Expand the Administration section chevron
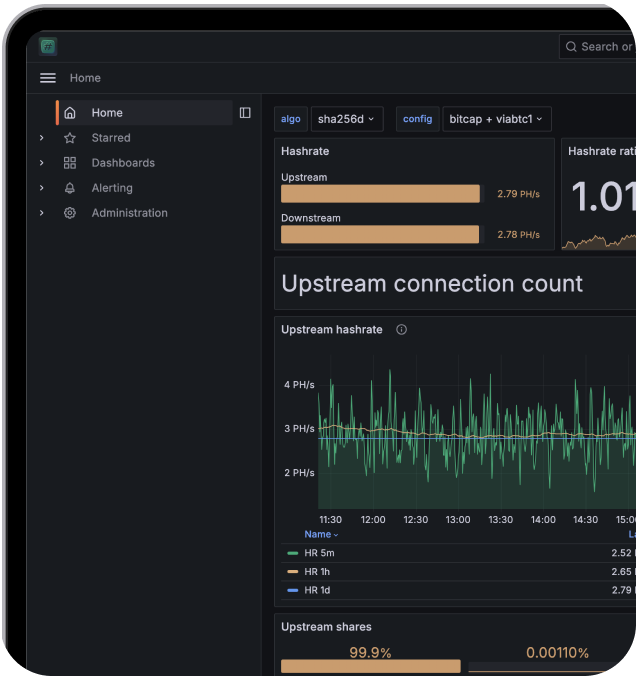 [42, 213]
